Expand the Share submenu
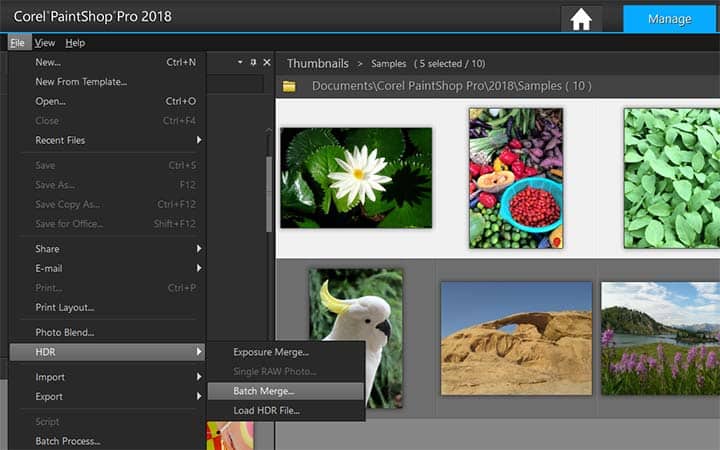Viewport: 720px width, 450px height. pyautogui.click(x=107, y=249)
